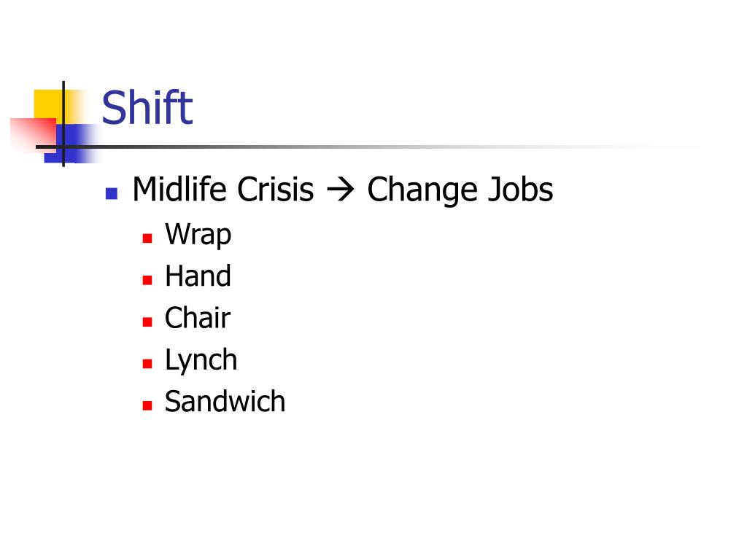Click the Shift slide title
Viewport: 747px width, 560px height.
click(147, 108)
